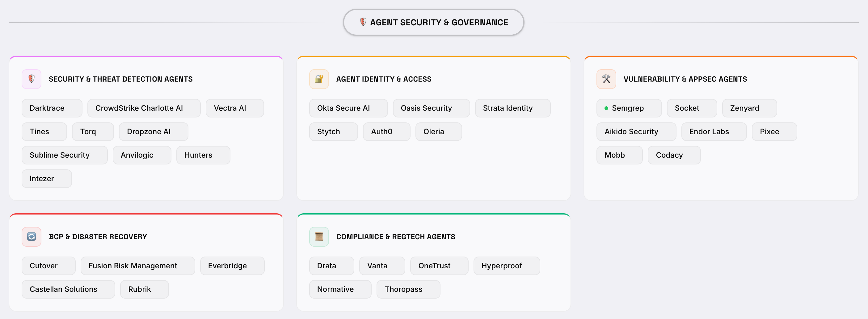Click the tools icon for Vulnerability & AppSec Agents
868x319 pixels.
click(606, 79)
